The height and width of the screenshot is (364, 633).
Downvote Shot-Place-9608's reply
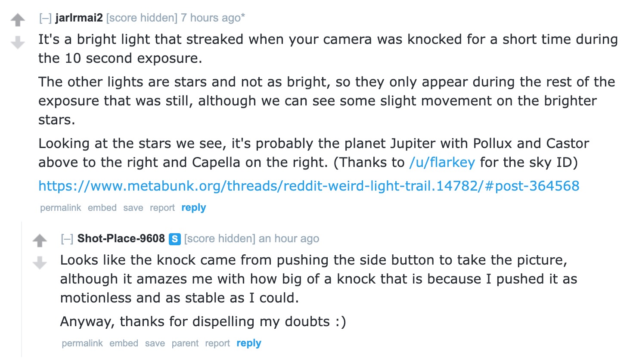pos(40,262)
